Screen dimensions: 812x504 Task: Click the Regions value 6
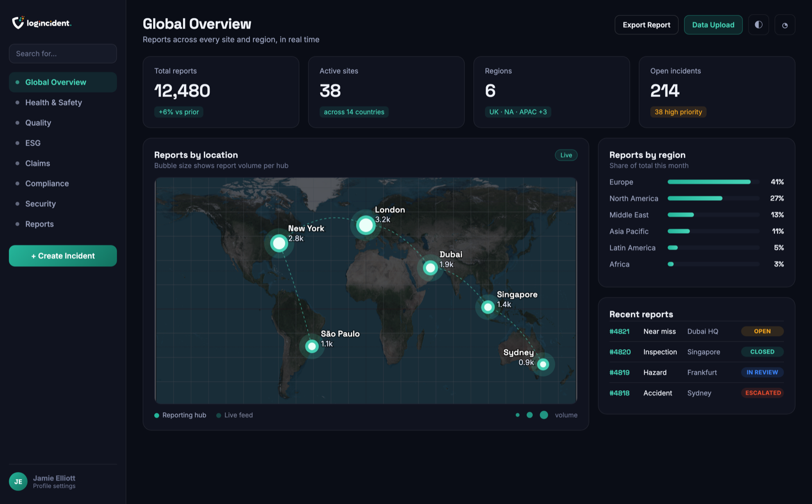pos(490,91)
